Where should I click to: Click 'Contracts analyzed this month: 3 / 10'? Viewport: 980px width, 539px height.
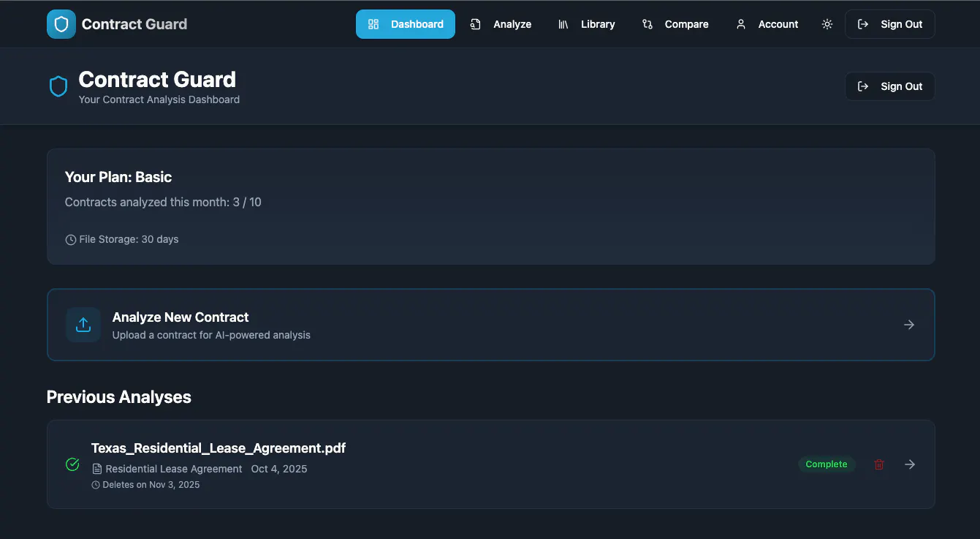click(163, 202)
